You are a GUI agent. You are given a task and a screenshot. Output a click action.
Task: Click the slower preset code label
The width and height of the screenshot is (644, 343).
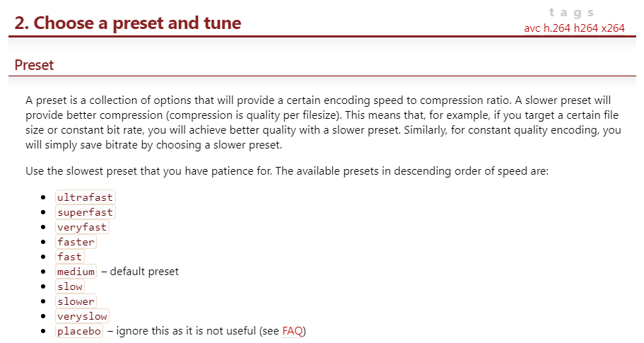(x=76, y=301)
